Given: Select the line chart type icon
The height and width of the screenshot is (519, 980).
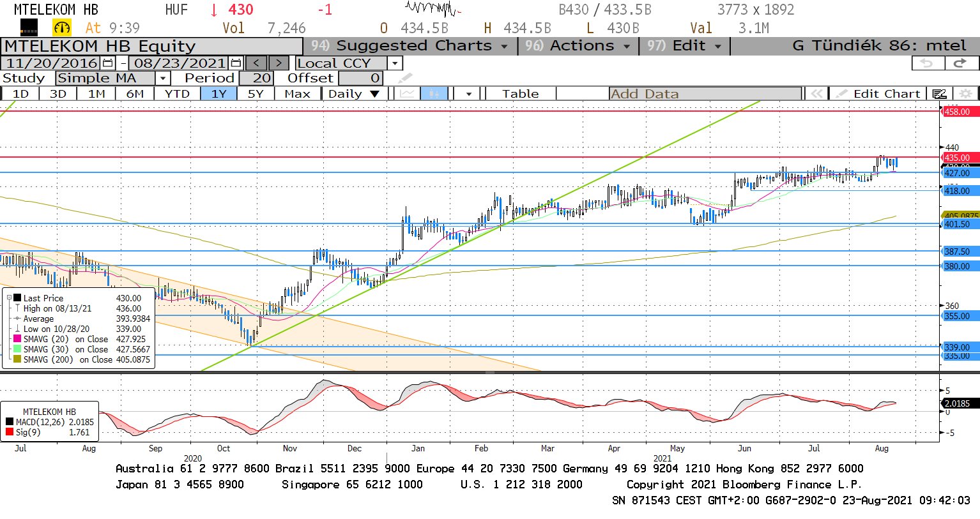Looking at the screenshot, I should [408, 94].
